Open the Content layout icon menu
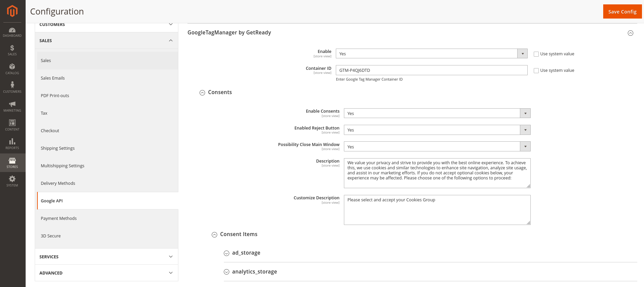 click(x=12, y=125)
